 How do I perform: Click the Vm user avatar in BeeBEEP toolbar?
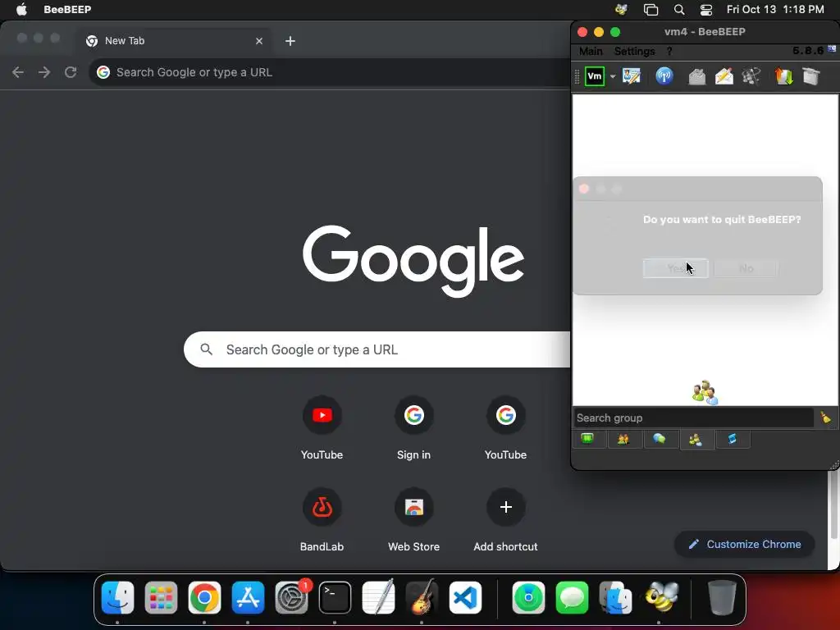[x=595, y=76]
